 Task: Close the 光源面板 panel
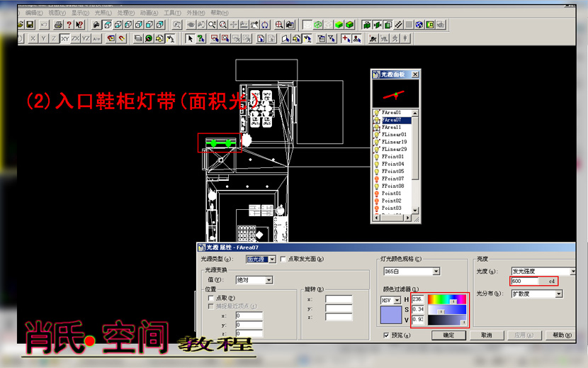coord(415,74)
